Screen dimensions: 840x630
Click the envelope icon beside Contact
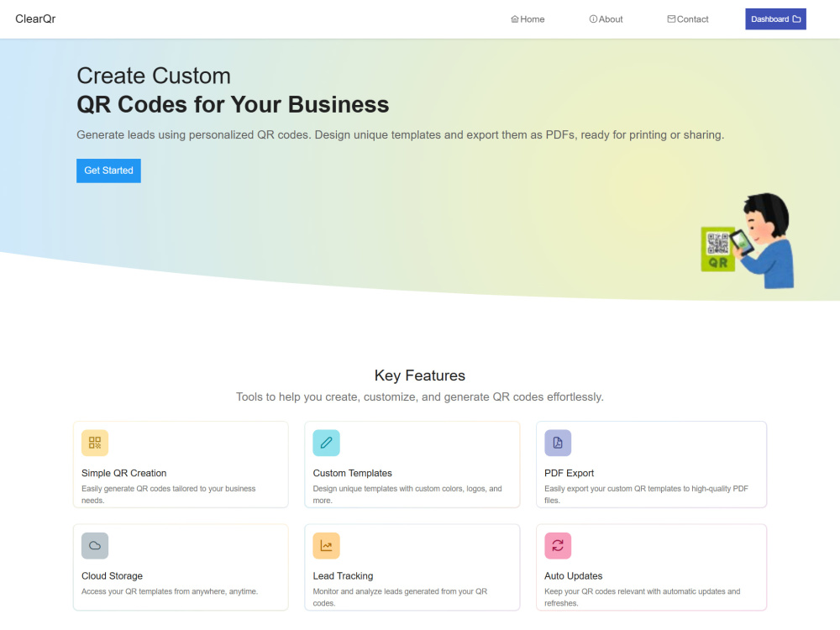(x=671, y=19)
